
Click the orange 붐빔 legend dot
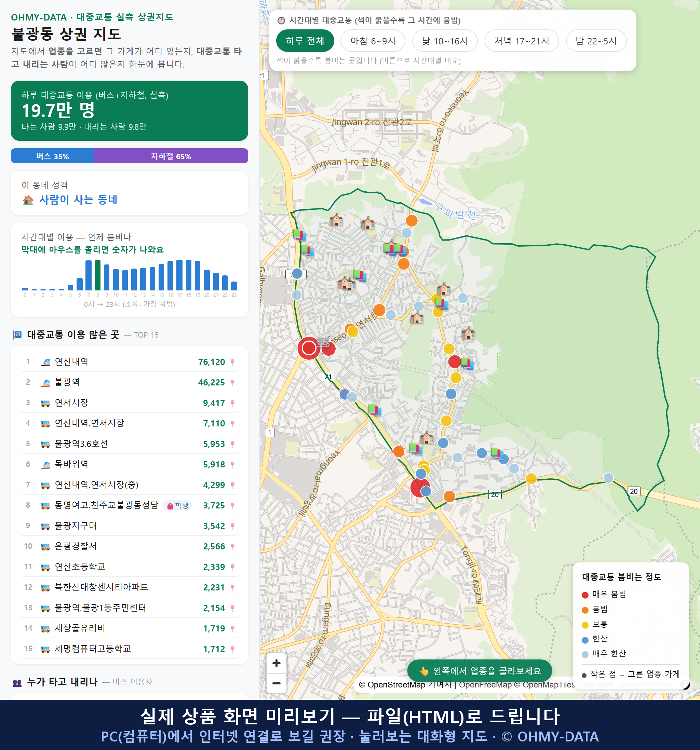pyautogui.click(x=585, y=610)
